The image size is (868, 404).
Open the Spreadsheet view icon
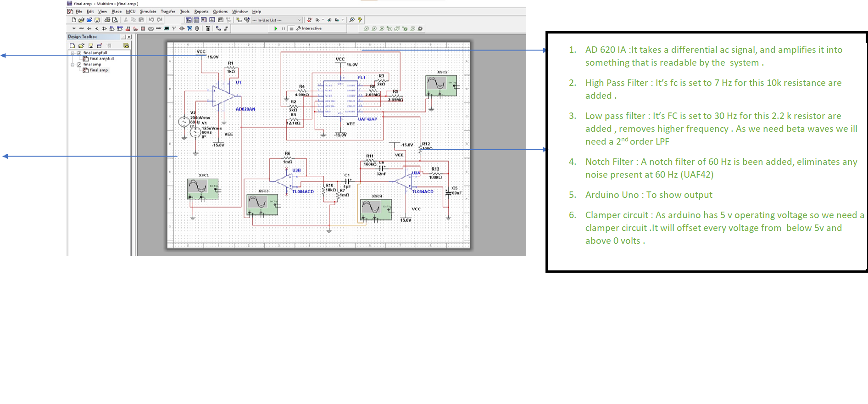click(196, 20)
